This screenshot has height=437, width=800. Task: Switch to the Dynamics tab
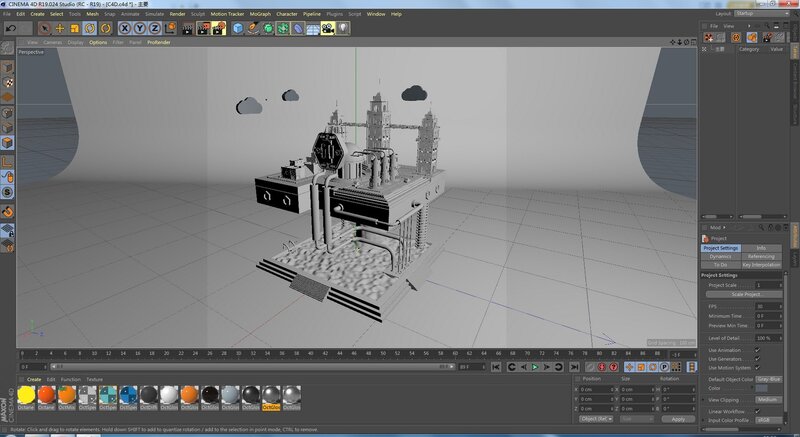click(x=720, y=256)
